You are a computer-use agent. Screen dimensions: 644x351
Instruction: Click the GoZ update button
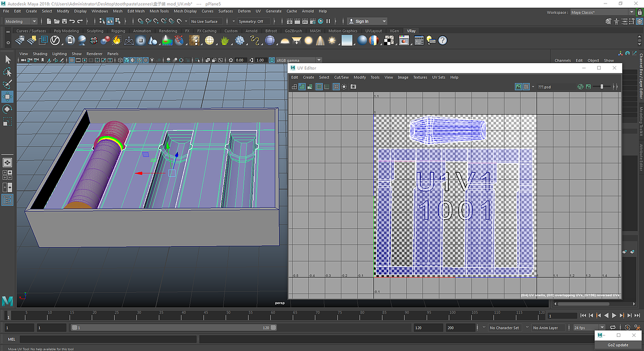click(618, 345)
